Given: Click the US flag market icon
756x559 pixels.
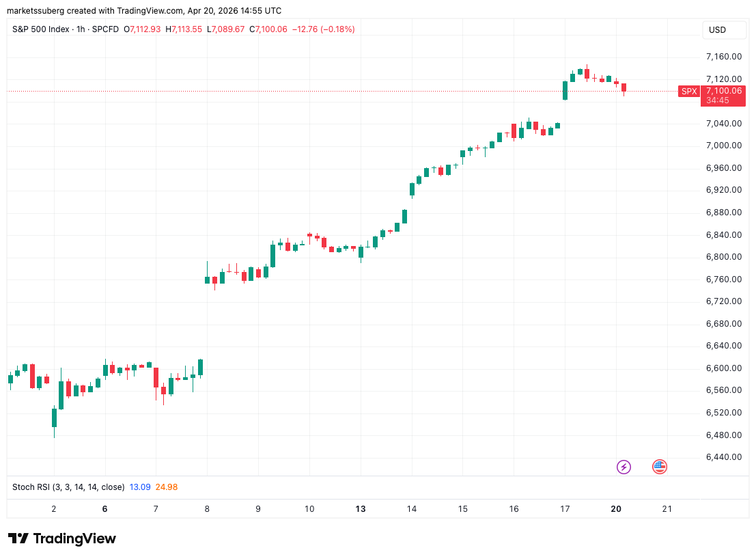Looking at the screenshot, I should click(659, 467).
